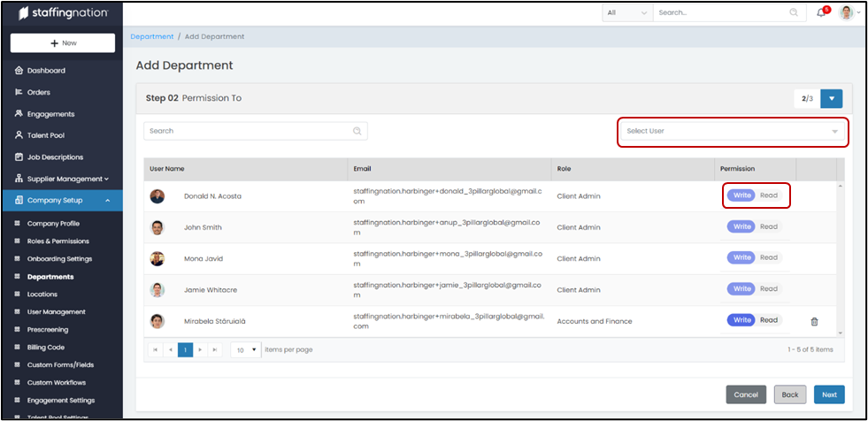This screenshot has width=868, height=421.
Task: Collapse the Company Setup menu
Action: (62, 200)
